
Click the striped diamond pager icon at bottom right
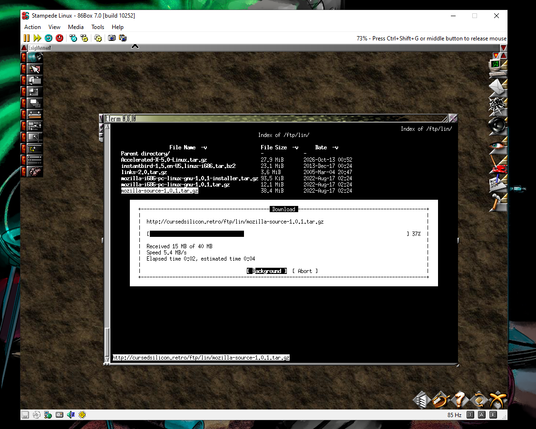pyautogui.click(x=422, y=399)
